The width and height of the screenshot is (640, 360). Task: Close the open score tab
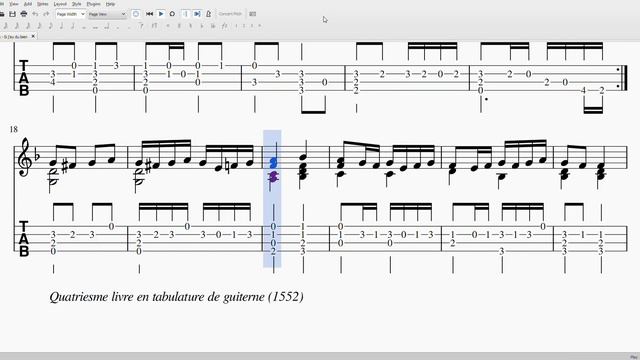33,36
